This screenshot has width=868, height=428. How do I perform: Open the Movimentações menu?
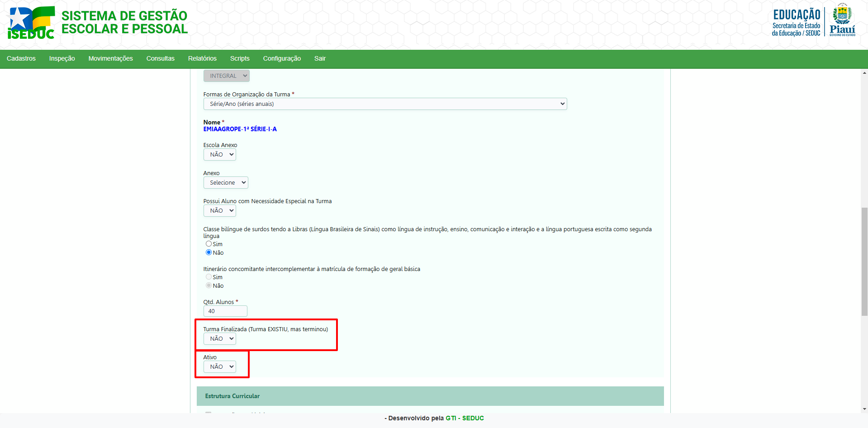click(110, 59)
